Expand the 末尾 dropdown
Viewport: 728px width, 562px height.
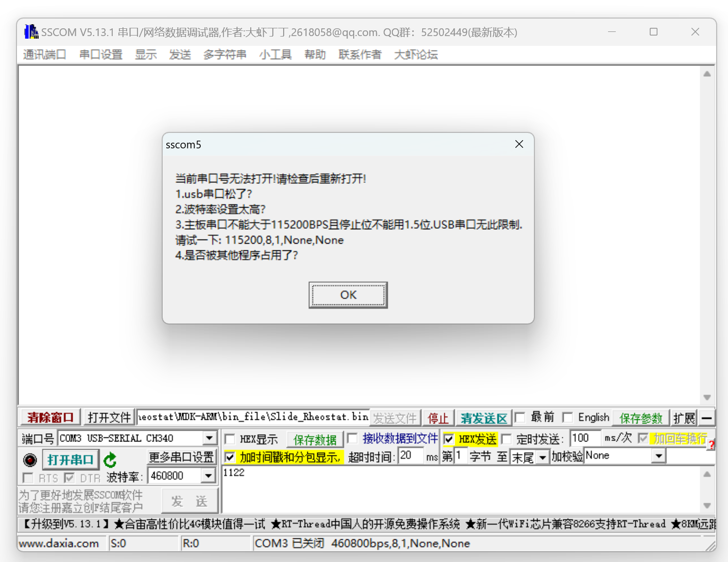point(543,457)
